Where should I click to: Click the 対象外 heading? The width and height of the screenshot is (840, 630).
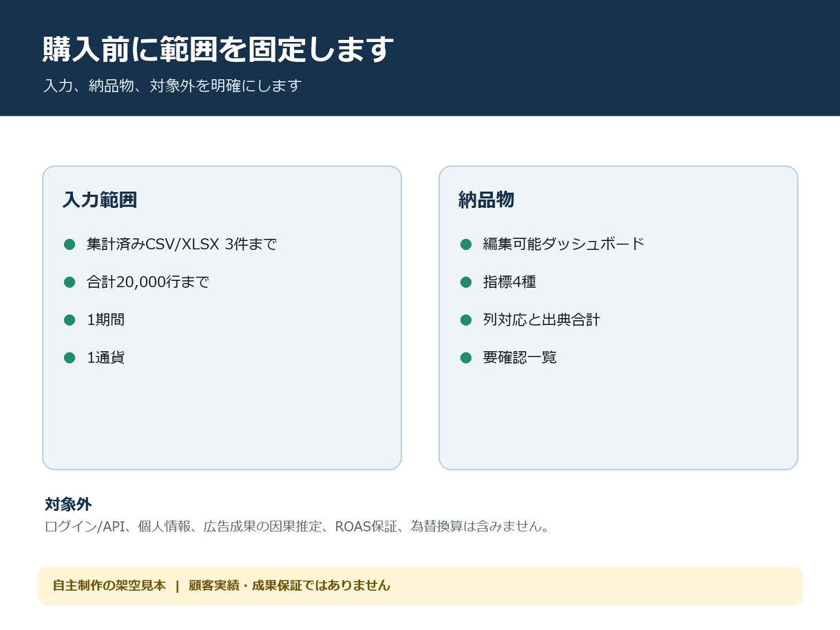click(68, 505)
